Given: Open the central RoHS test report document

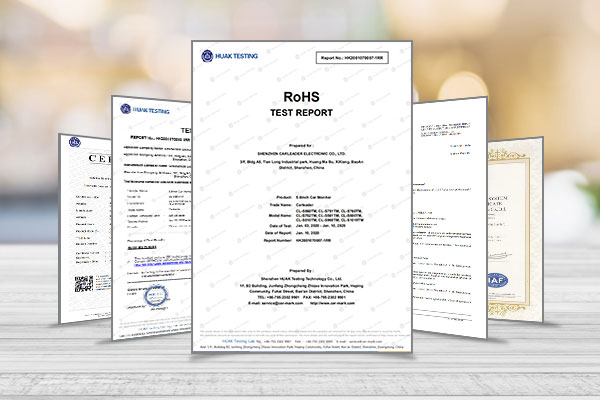Looking at the screenshot, I should 302,196.
